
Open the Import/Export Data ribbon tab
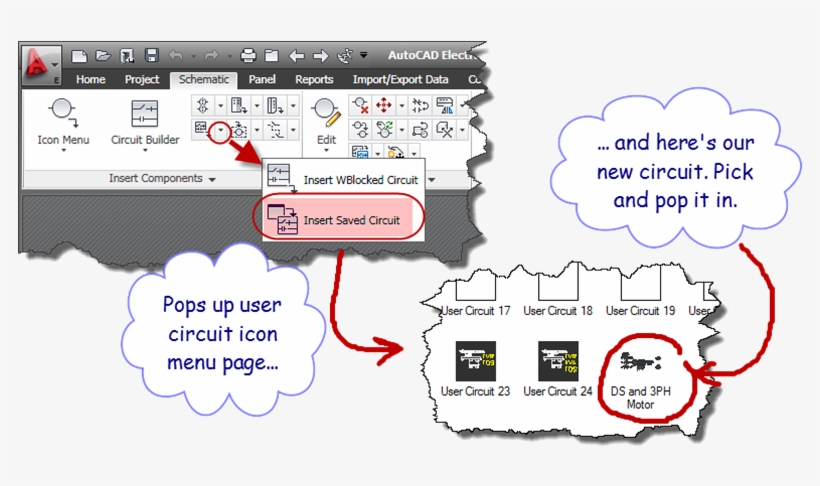[x=400, y=80]
